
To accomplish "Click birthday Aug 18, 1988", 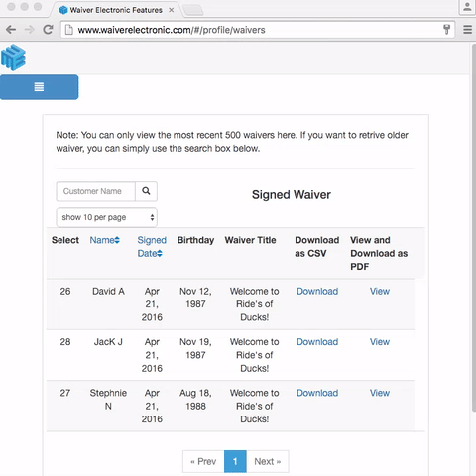I will pyautogui.click(x=195, y=400).
